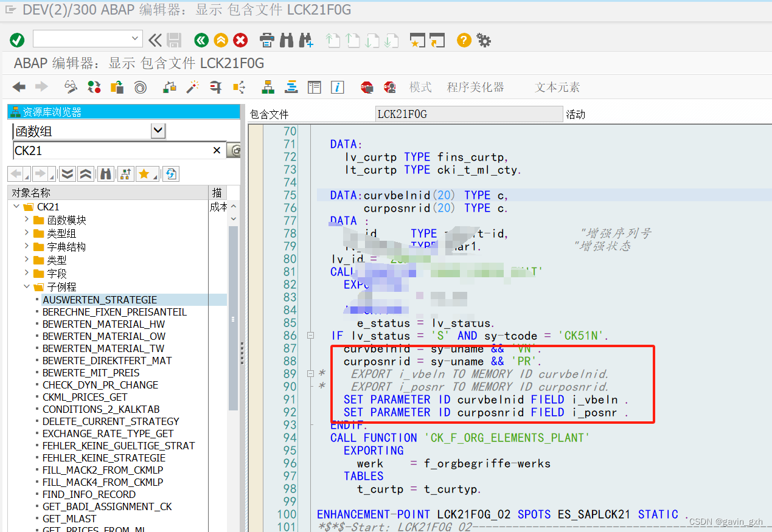The width and height of the screenshot is (772, 532).
Task: Click the 资源库浏览器 panel header
Action: pyautogui.click(x=124, y=112)
